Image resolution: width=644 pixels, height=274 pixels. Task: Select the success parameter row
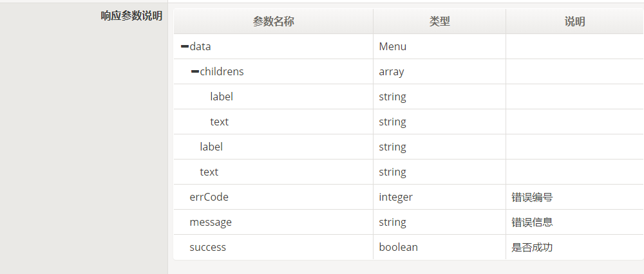click(x=409, y=248)
